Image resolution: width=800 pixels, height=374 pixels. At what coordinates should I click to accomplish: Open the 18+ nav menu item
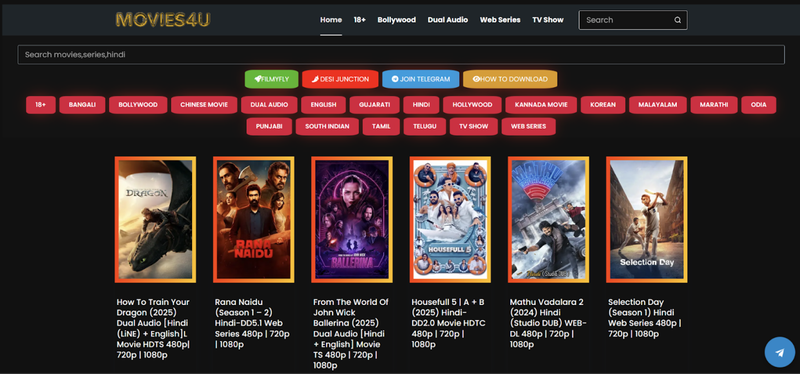[x=360, y=20]
